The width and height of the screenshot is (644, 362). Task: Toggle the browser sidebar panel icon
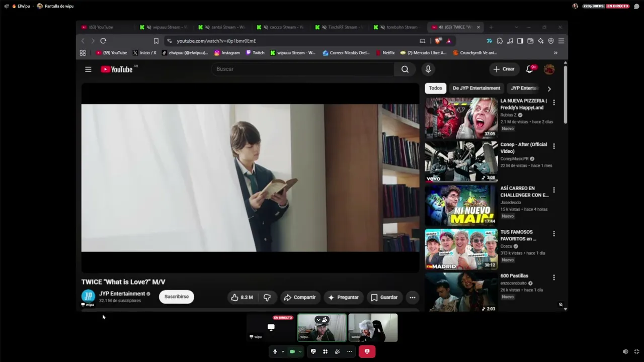click(x=520, y=41)
